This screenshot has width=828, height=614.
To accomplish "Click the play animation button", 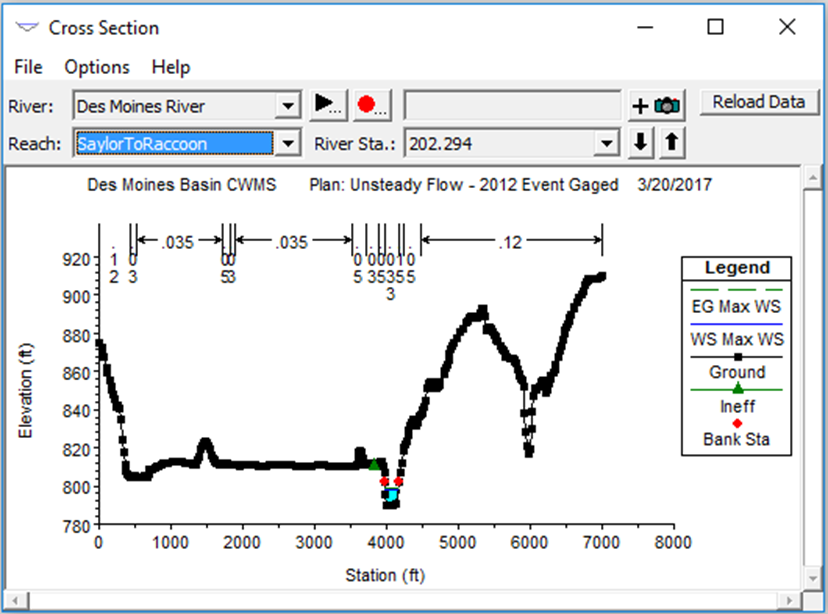I will pyautogui.click(x=328, y=105).
